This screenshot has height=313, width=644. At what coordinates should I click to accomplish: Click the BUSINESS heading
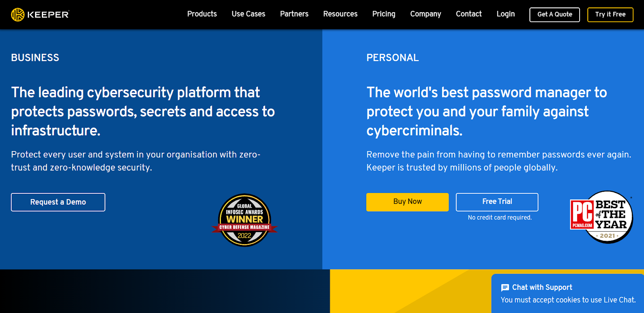35,58
